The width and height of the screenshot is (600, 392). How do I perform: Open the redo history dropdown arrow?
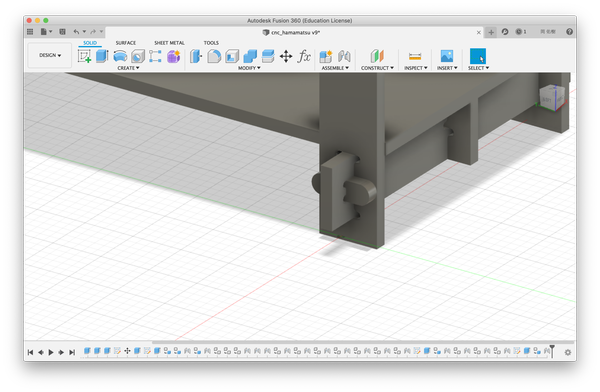pyautogui.click(x=101, y=32)
